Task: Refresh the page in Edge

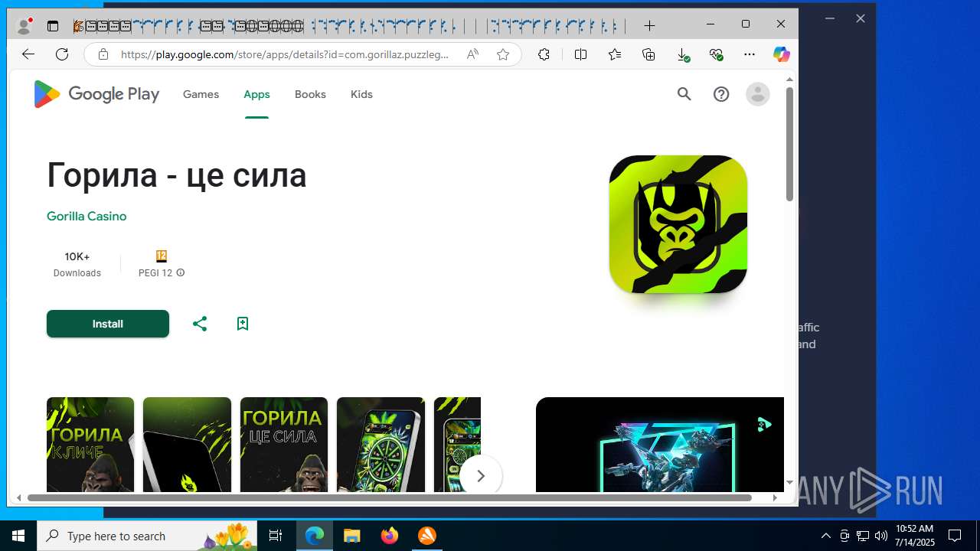Action: 62,54
